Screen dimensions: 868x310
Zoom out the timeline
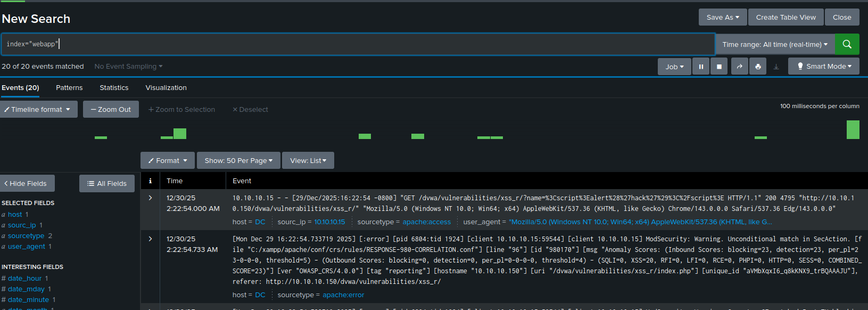pos(111,109)
